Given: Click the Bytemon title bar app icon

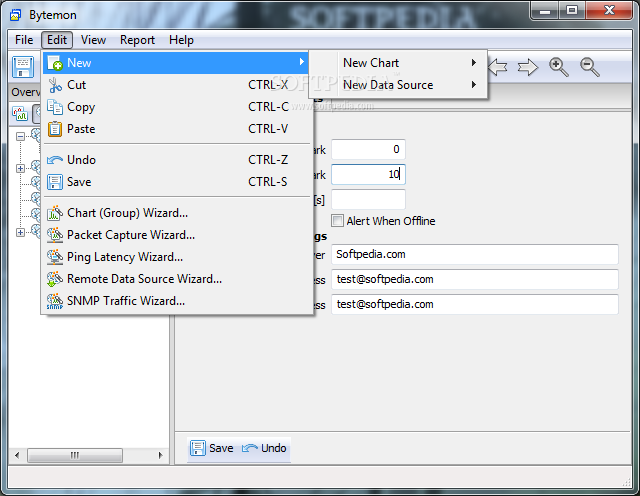Looking at the screenshot, I should coord(16,16).
